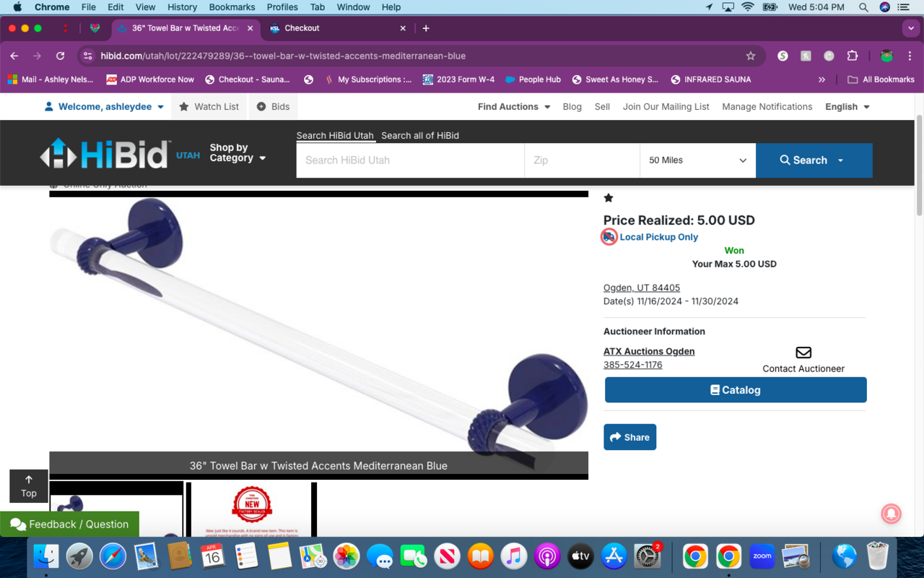Open the Chrome extensions puzzle icon

(x=853, y=56)
